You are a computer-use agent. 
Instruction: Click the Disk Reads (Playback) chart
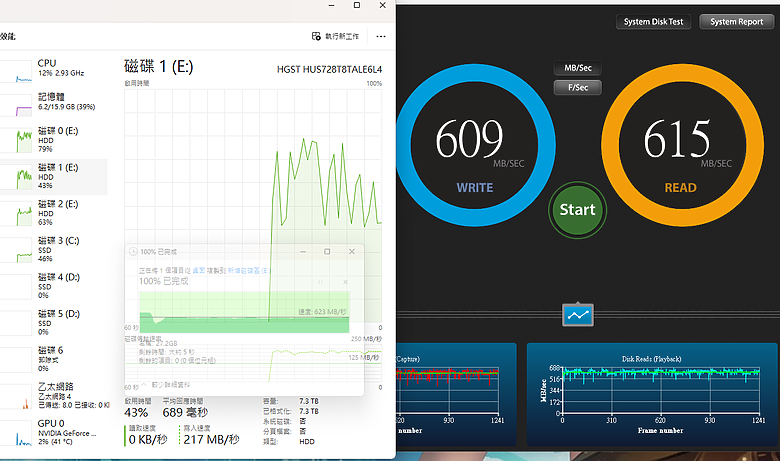(652, 394)
